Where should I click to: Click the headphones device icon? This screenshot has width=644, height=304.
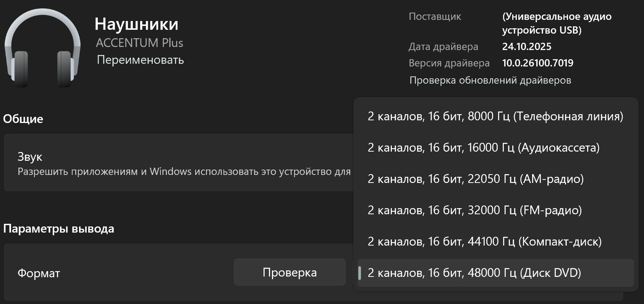[x=42, y=50]
